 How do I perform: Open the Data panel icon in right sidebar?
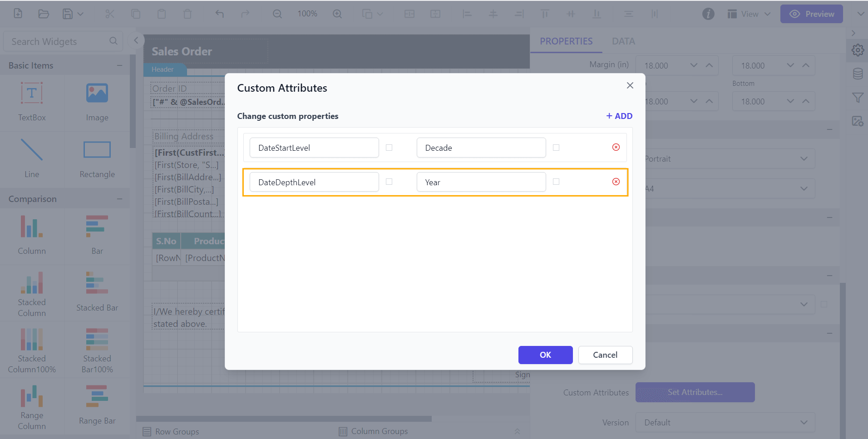(x=858, y=74)
